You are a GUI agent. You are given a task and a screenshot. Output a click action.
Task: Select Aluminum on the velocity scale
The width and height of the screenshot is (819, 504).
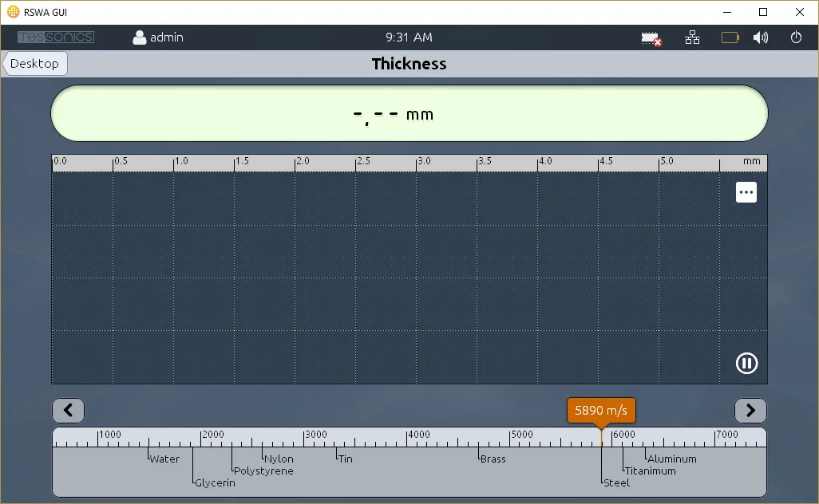(x=671, y=459)
